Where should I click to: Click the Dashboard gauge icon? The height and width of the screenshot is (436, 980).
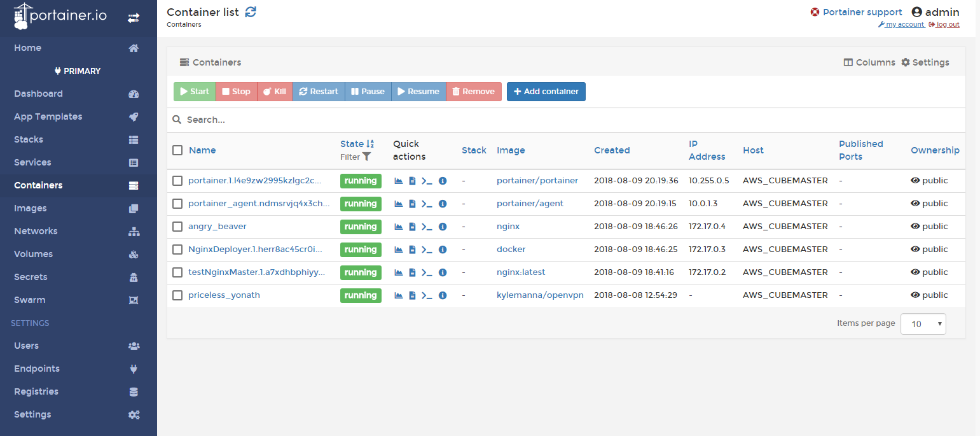click(x=134, y=94)
